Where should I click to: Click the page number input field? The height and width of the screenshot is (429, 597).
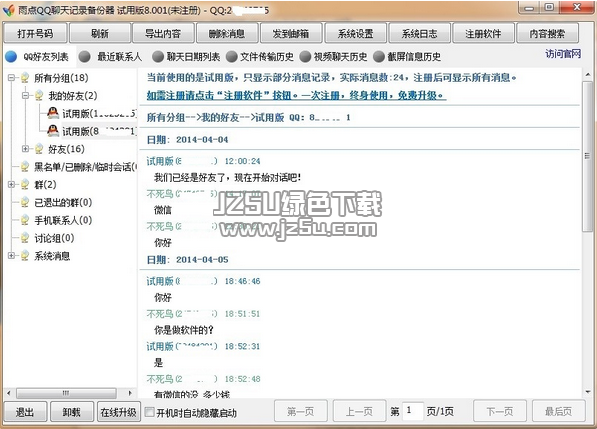tap(412, 411)
